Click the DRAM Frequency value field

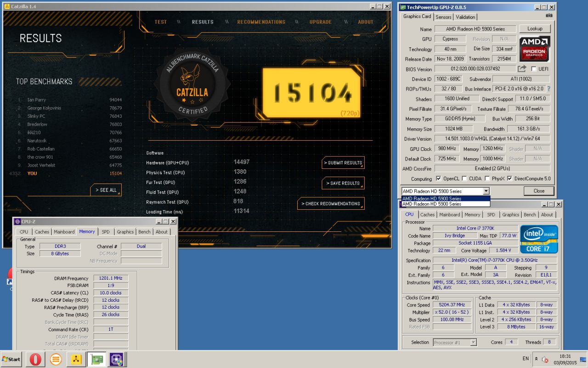coord(111,278)
